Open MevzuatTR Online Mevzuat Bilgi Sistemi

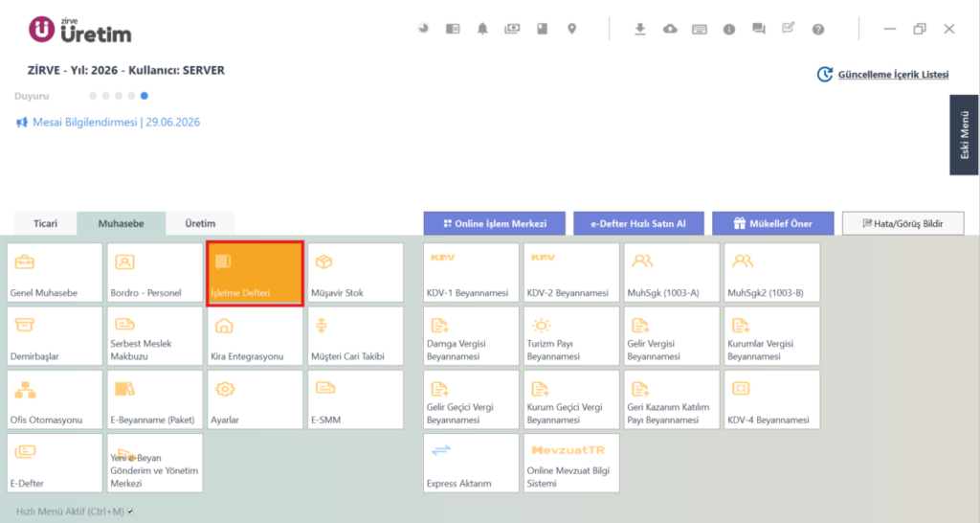tap(571, 463)
